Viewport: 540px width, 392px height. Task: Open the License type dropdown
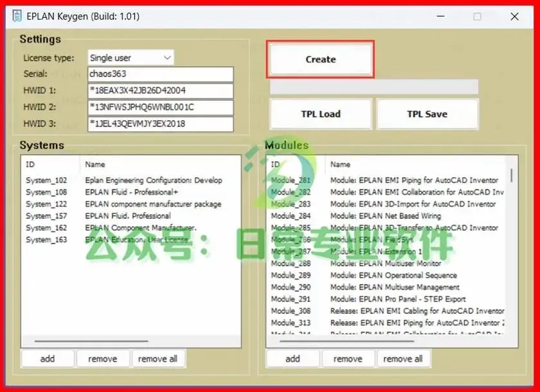point(131,57)
